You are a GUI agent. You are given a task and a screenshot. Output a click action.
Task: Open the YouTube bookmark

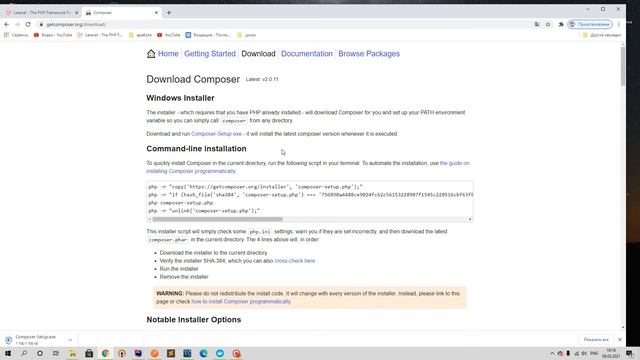[x=169, y=35]
